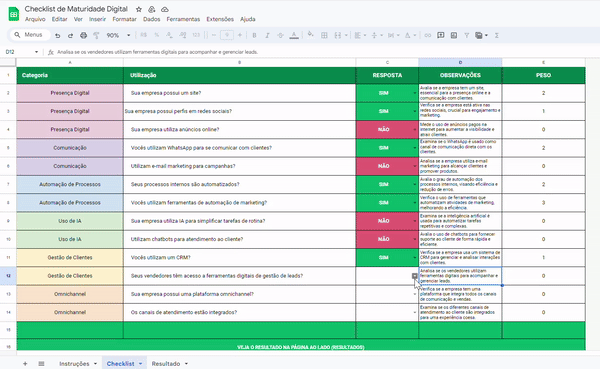Open text rotation dropdown
Screen dimensions: 600x369
tap(410, 35)
